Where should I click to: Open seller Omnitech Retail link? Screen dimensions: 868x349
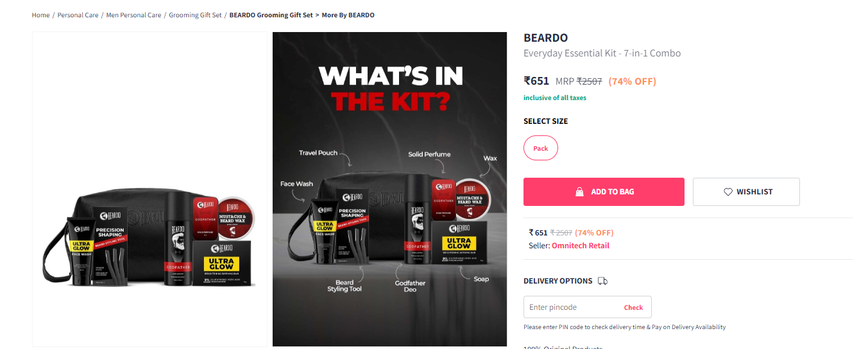point(581,246)
